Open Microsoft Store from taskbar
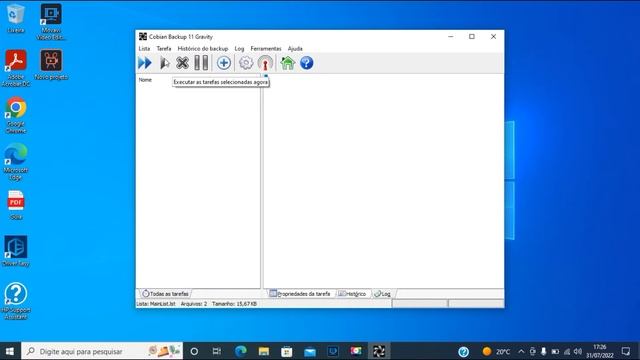Screen dimensions: 640x360 [x=287, y=351]
